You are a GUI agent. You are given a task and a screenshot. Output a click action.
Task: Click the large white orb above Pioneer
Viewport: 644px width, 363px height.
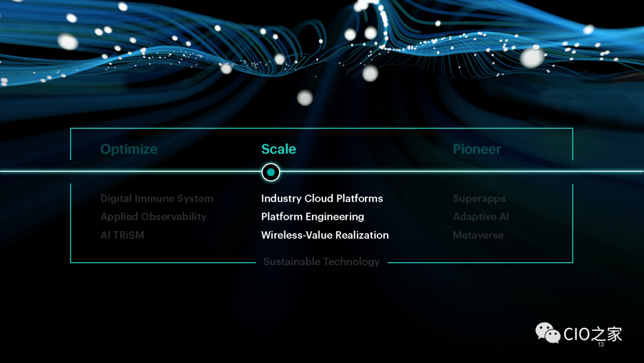pyautogui.click(x=531, y=57)
